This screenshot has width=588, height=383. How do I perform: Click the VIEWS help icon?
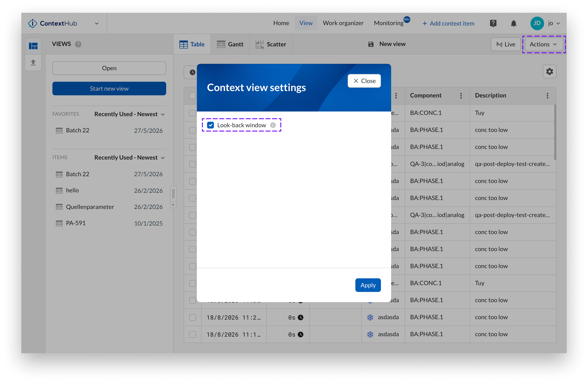point(78,44)
